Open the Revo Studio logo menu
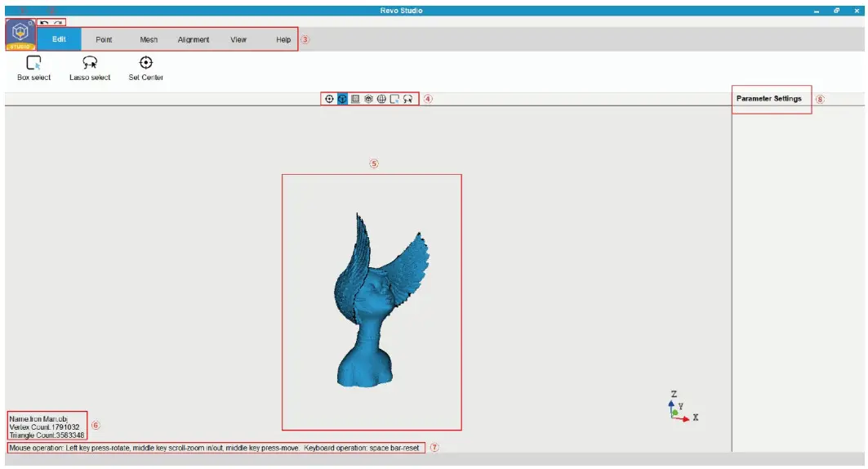Screen dimensions: 868x469 click(20, 33)
